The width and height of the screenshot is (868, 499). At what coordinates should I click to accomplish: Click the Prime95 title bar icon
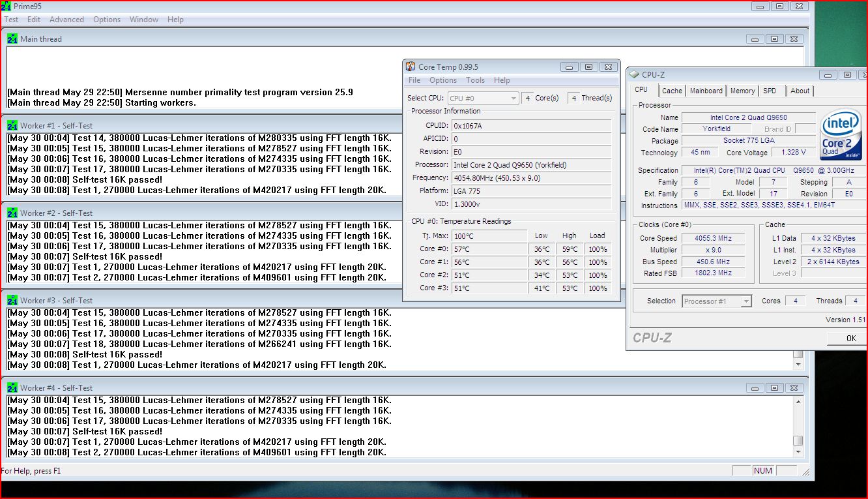(7, 7)
